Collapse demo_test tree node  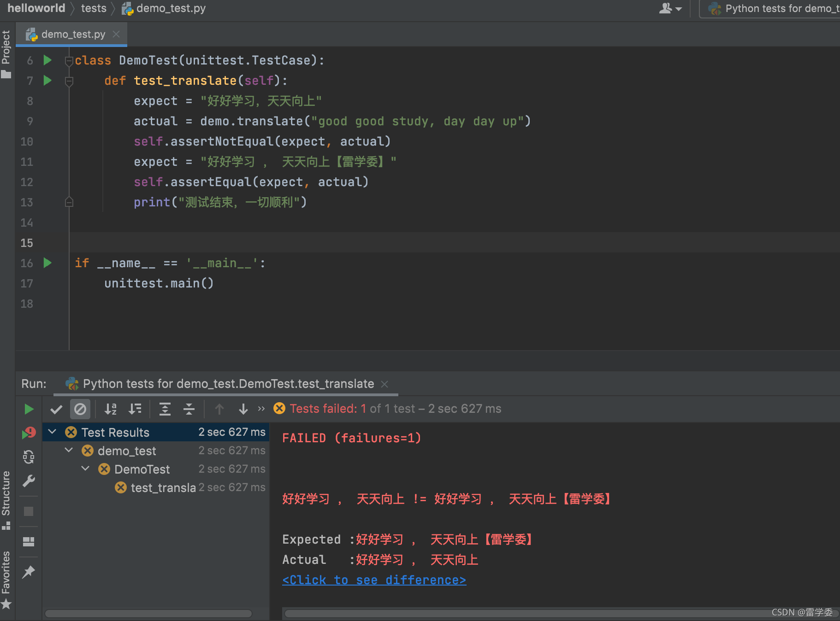click(69, 451)
